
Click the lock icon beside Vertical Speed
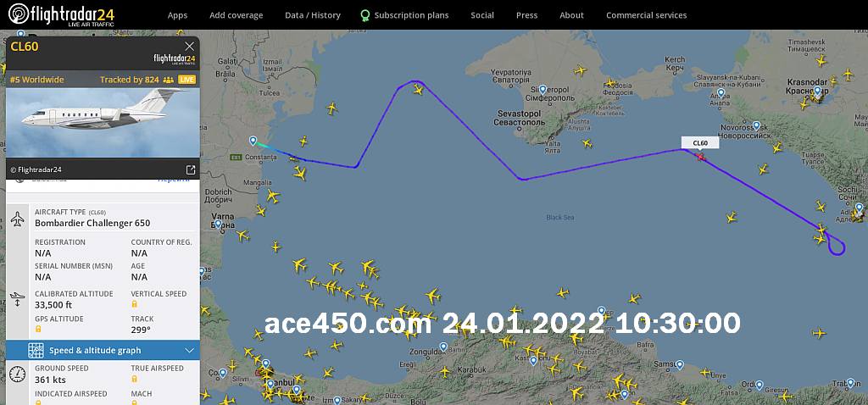coord(134,304)
